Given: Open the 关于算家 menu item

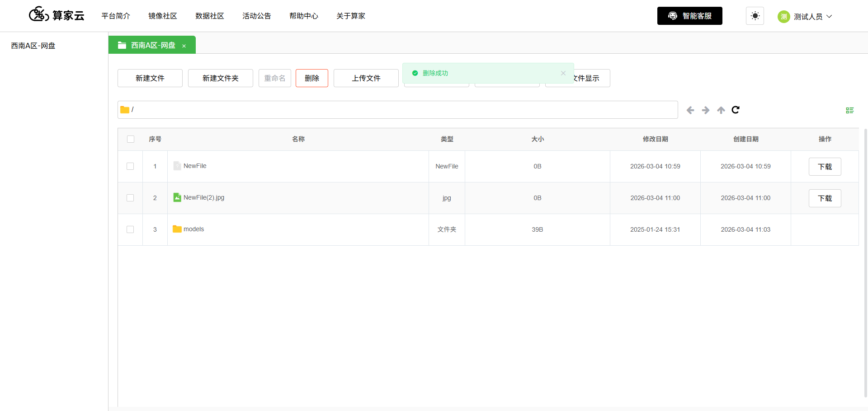Looking at the screenshot, I should 351,16.
